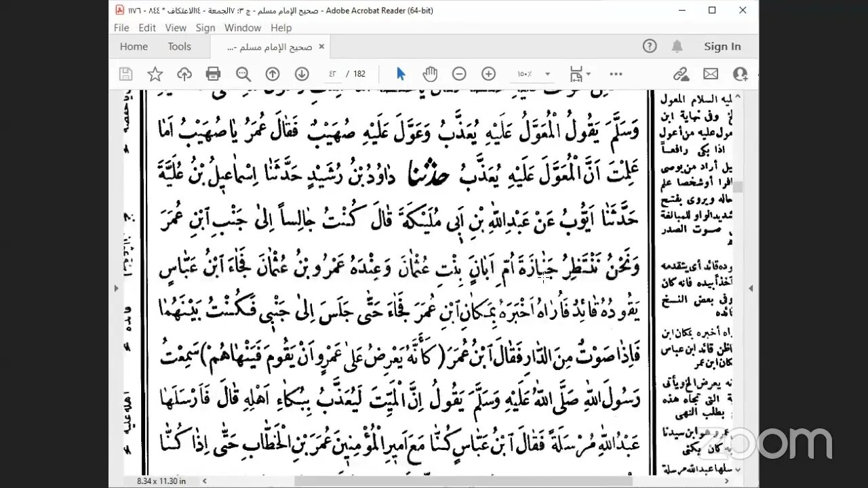
Task: Expand the right tools pane
Action: coord(751,288)
